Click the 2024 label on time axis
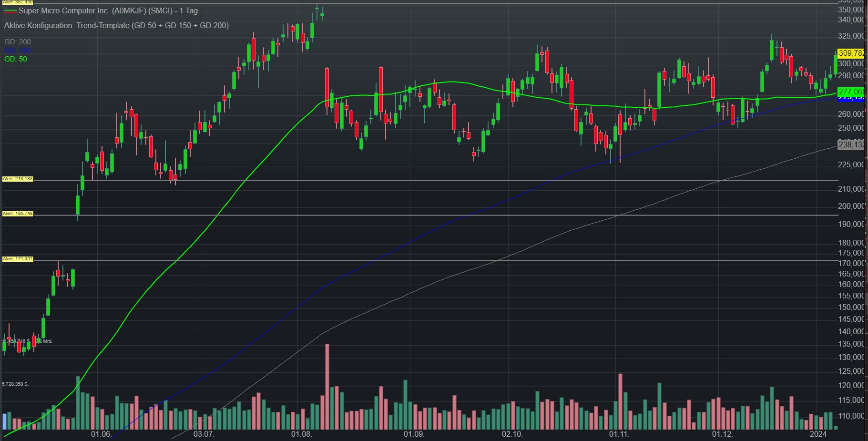Image resolution: width=868 pixels, height=441 pixels. click(x=818, y=434)
